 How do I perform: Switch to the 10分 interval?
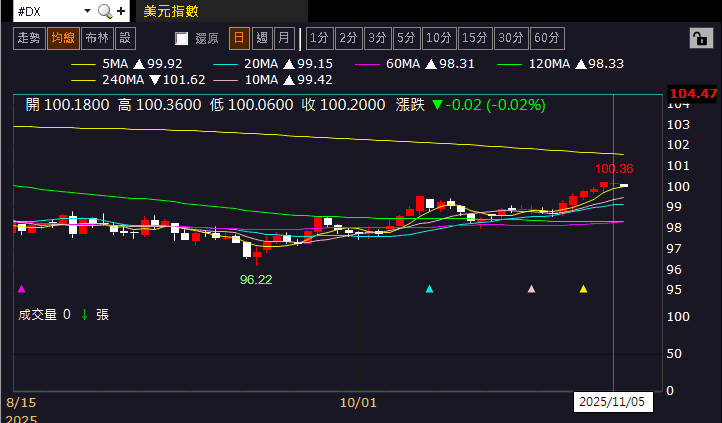point(439,38)
